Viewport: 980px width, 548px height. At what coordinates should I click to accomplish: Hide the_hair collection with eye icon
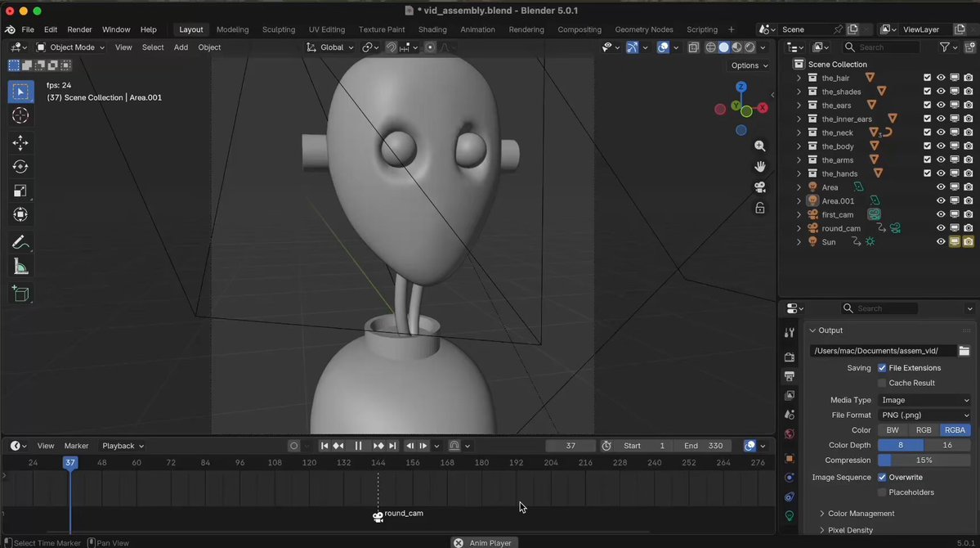pos(941,78)
